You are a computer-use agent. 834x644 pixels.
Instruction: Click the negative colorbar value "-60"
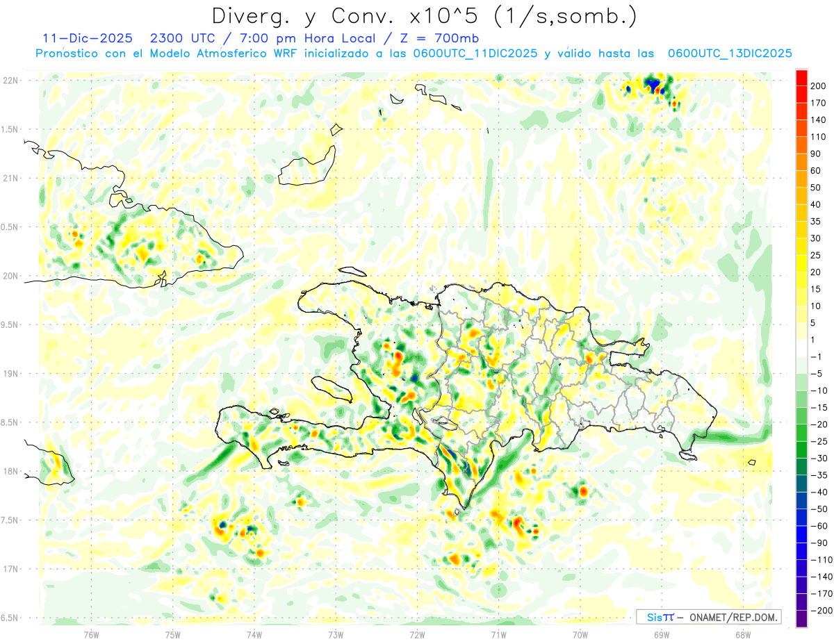pos(819,526)
